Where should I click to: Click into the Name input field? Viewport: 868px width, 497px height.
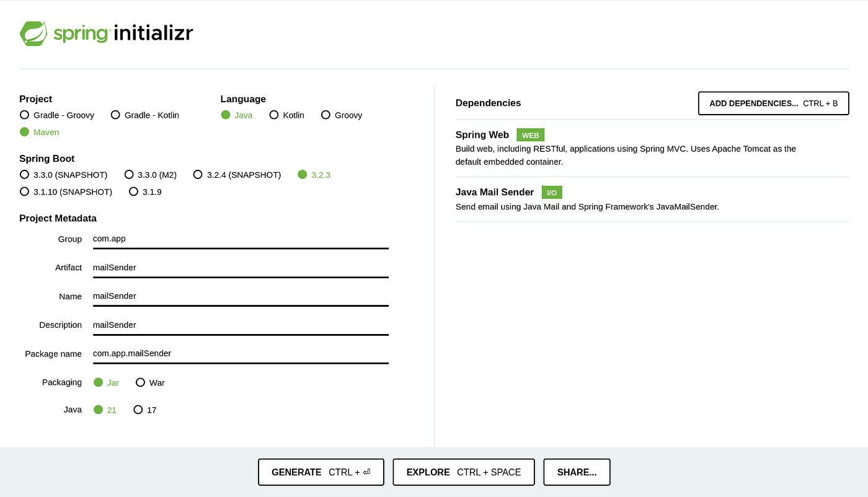(x=241, y=296)
